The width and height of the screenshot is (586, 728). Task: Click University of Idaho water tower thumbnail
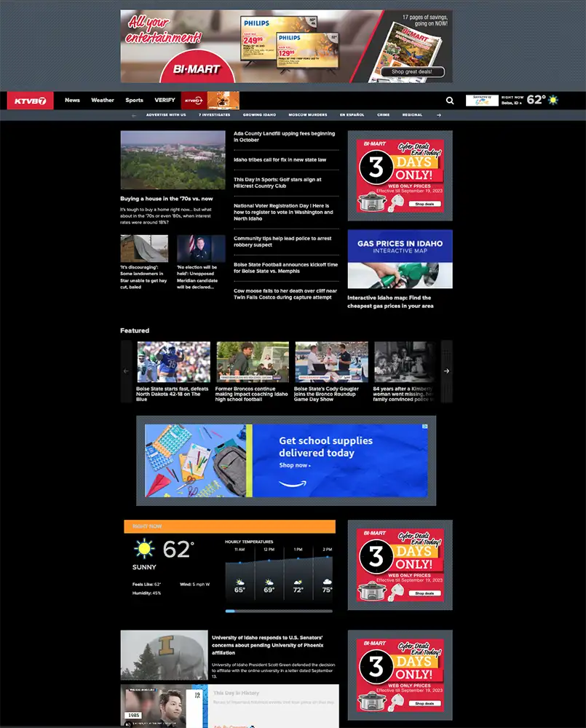(x=164, y=655)
